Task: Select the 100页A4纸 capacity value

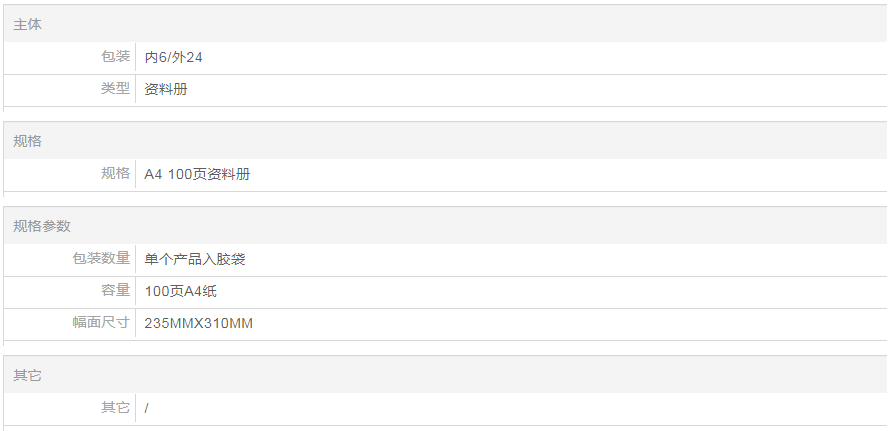Action: point(178,292)
